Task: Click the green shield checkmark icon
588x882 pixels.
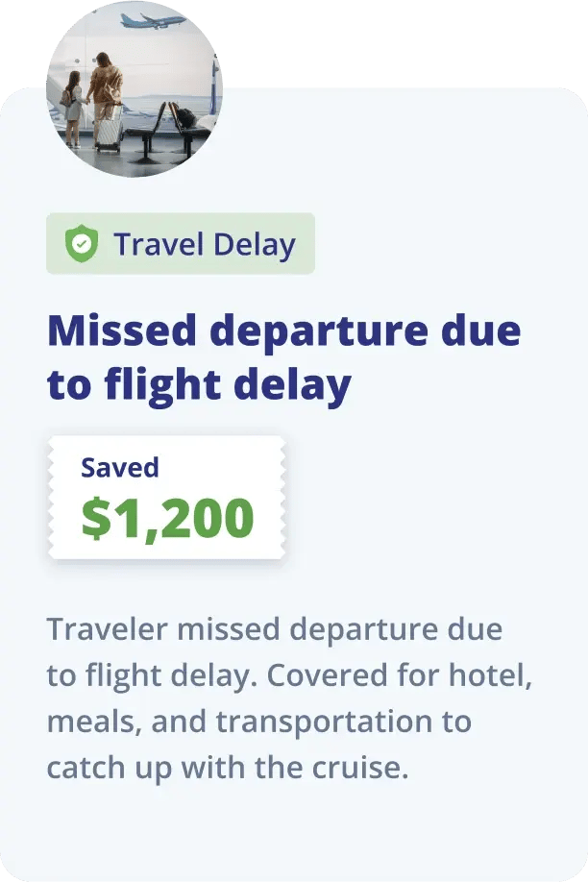Action: pos(82,245)
